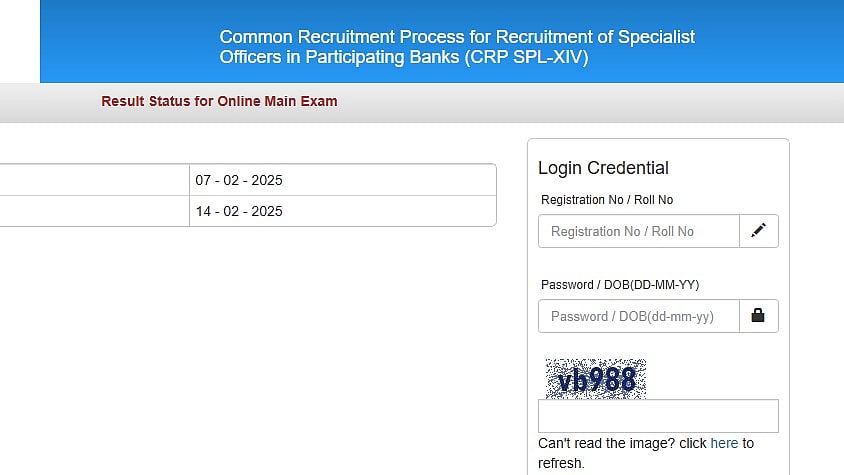The image size is (844, 475).
Task: Click the 'Login Credential' panel heading
Action: (x=603, y=168)
